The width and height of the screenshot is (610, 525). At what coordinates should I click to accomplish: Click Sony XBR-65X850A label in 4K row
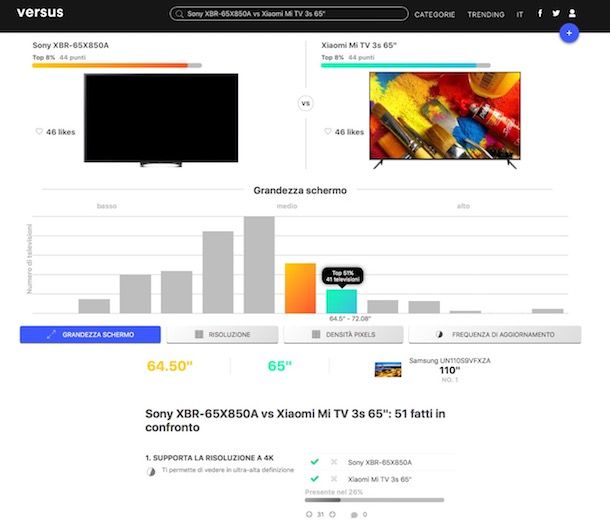click(x=380, y=462)
